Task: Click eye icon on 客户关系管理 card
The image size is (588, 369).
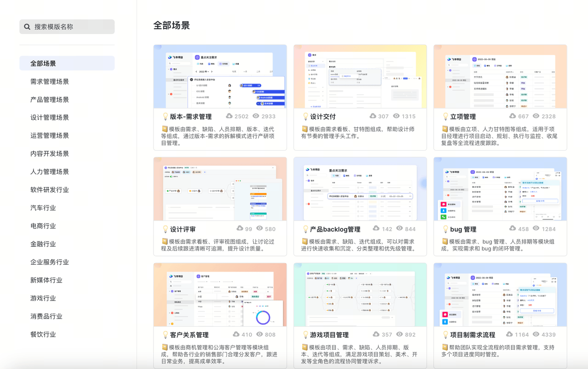Action: tap(260, 334)
